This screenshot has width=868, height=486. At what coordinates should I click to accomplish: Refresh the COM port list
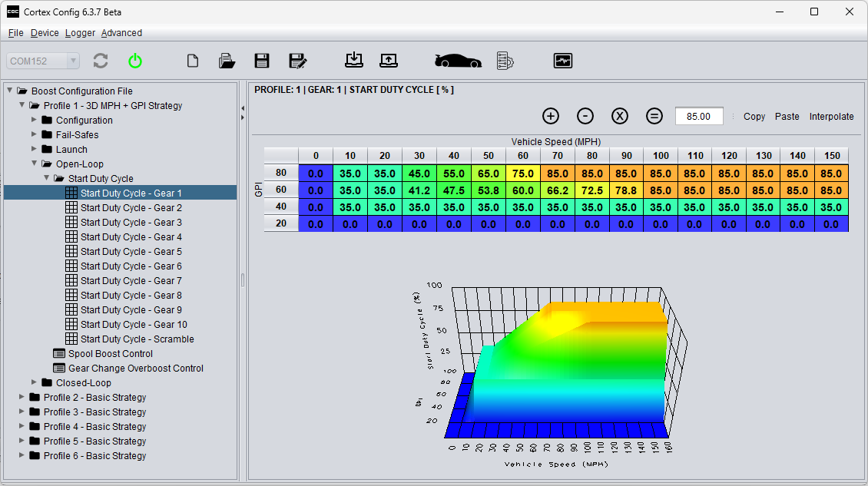click(x=100, y=61)
